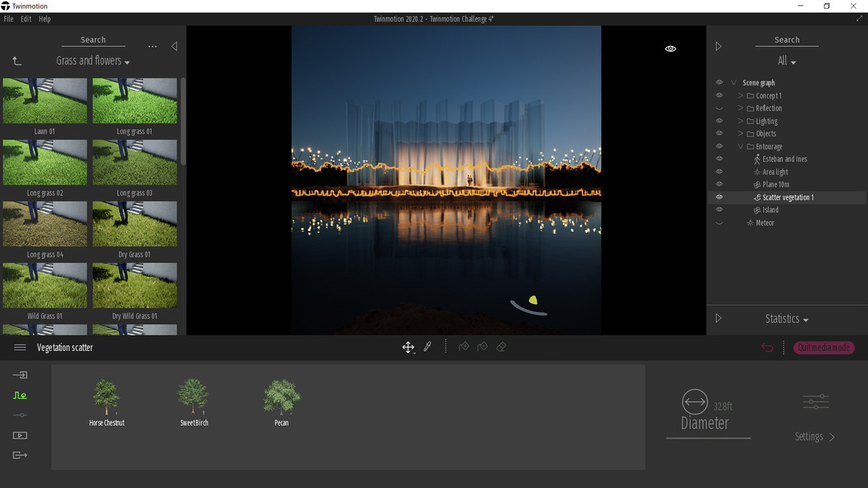
Task: Open the Statistics dropdown
Action: [x=787, y=319]
